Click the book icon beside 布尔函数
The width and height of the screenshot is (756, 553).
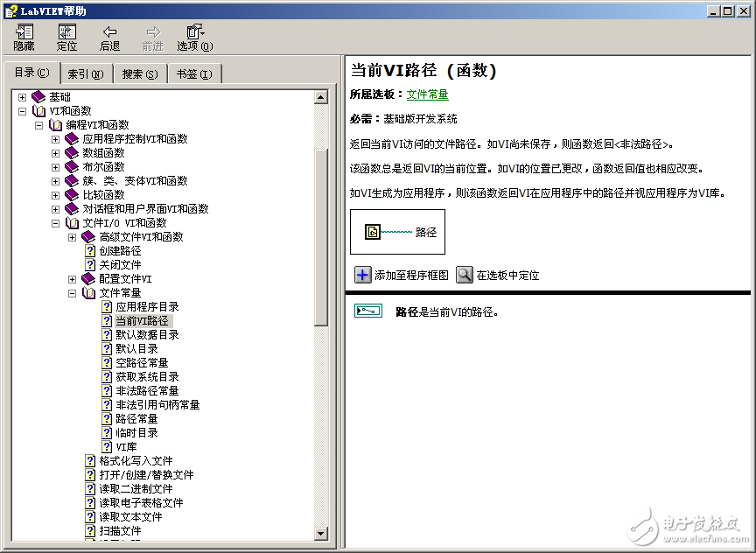pos(72,167)
